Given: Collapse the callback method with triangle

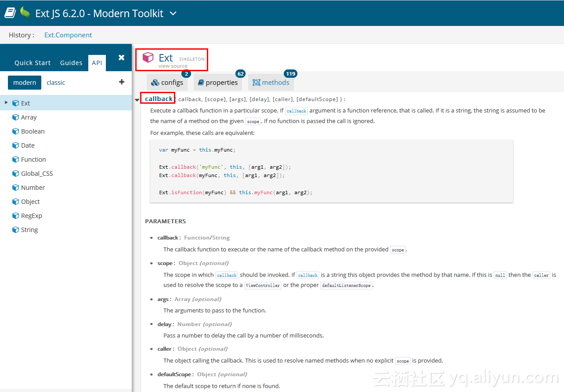Looking at the screenshot, I should (137, 100).
